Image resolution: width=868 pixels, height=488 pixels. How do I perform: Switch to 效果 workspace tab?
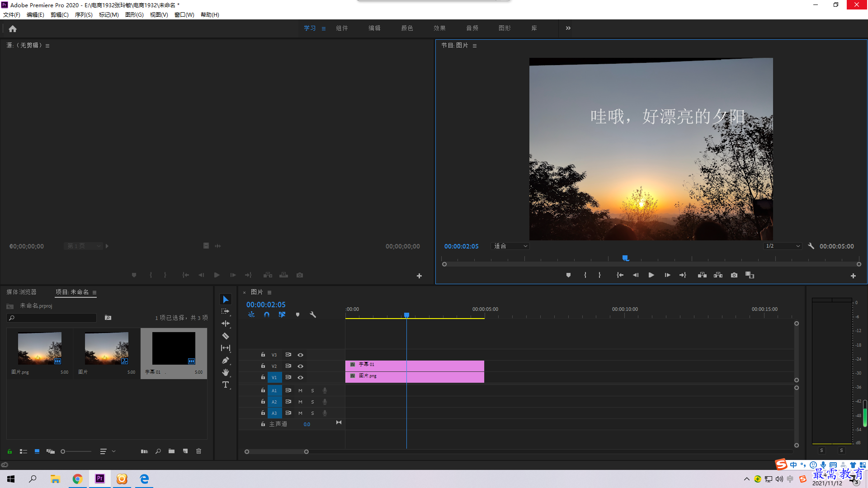click(x=439, y=28)
